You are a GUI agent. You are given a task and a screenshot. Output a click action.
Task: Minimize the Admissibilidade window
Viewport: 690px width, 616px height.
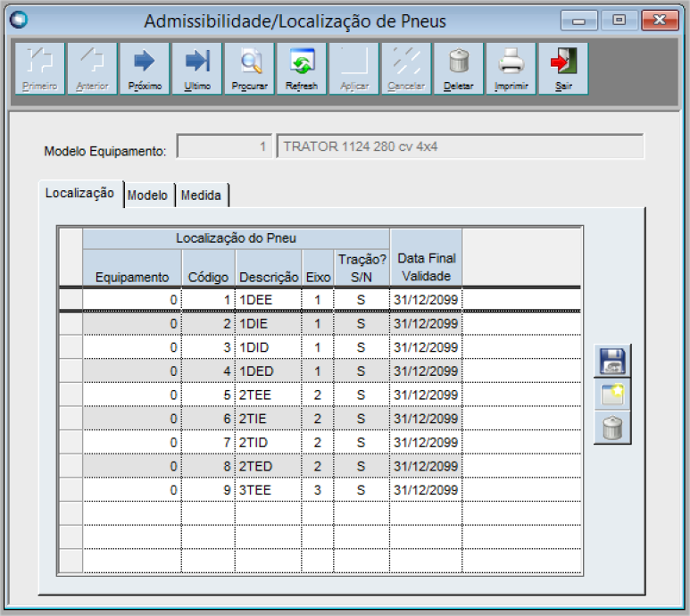click(x=578, y=21)
